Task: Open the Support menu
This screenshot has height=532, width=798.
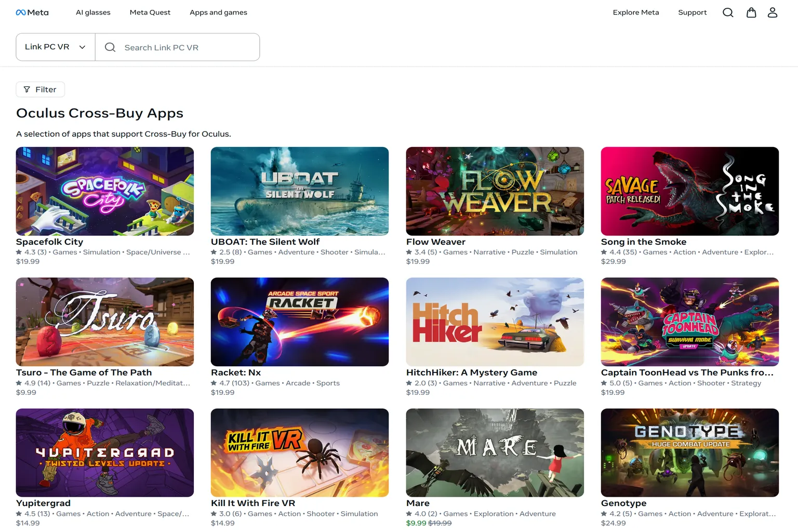Action: (693, 12)
